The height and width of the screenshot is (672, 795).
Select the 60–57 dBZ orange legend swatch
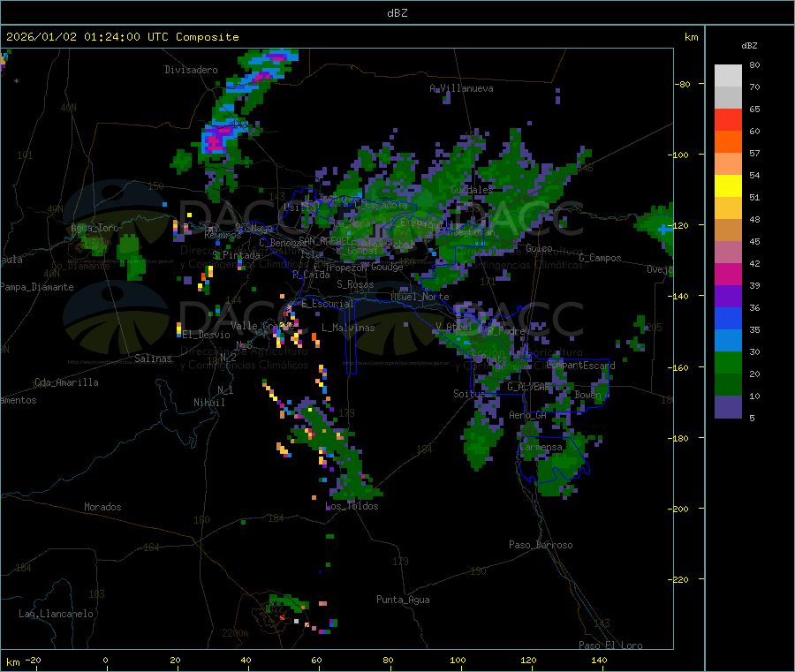pos(728,142)
